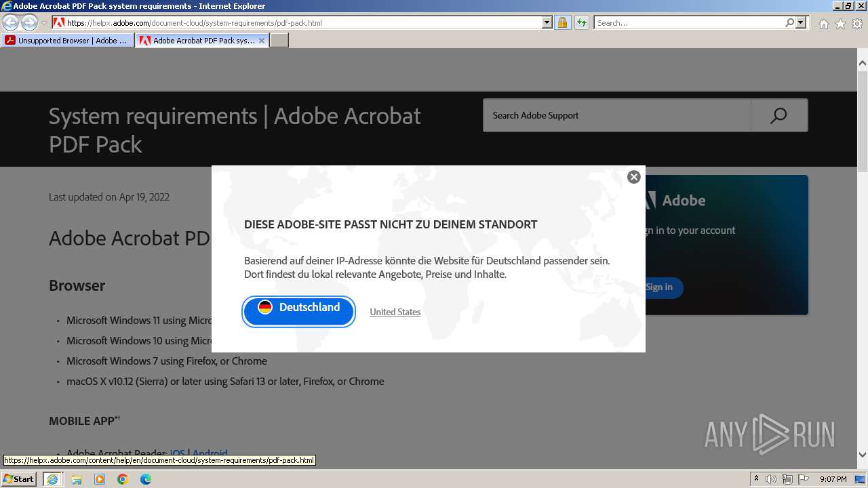Open the iOS app link

(178, 453)
